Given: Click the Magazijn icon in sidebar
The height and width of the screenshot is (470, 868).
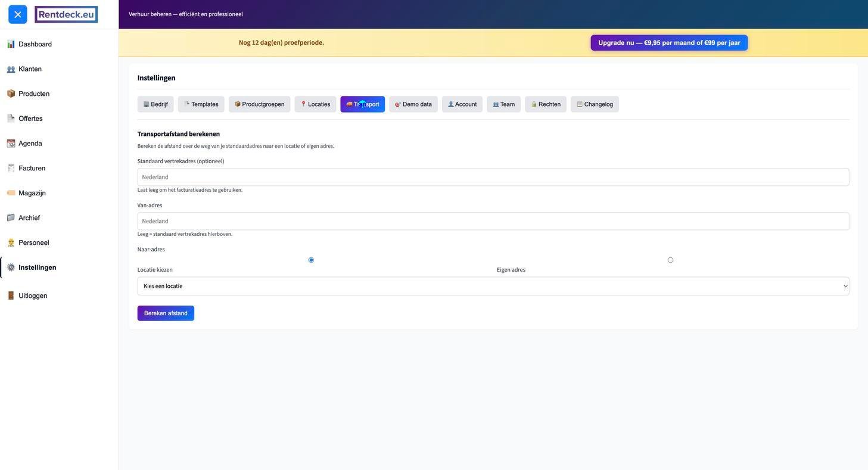Looking at the screenshot, I should tap(11, 193).
